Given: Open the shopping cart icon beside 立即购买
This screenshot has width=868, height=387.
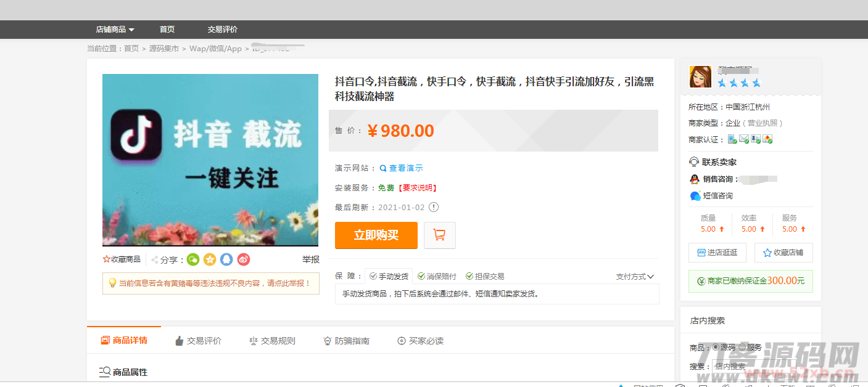Looking at the screenshot, I should point(439,235).
